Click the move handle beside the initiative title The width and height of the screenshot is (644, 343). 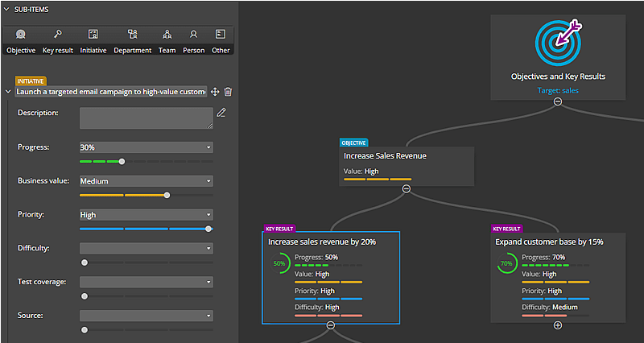point(215,92)
